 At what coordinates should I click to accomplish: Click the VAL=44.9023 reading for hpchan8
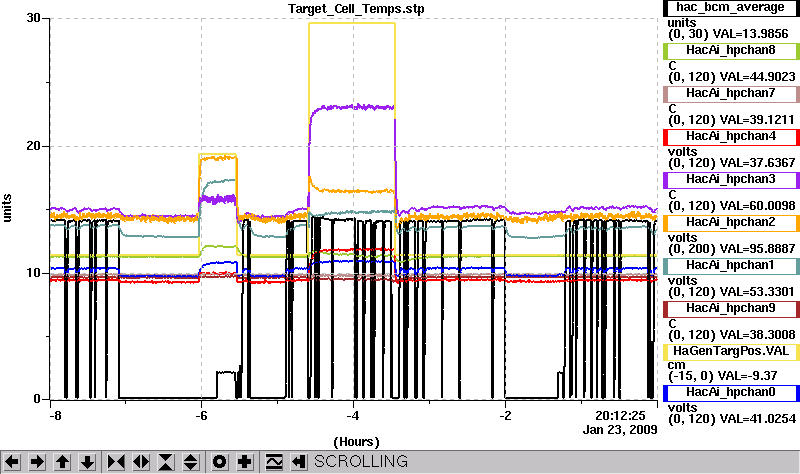click(757, 77)
